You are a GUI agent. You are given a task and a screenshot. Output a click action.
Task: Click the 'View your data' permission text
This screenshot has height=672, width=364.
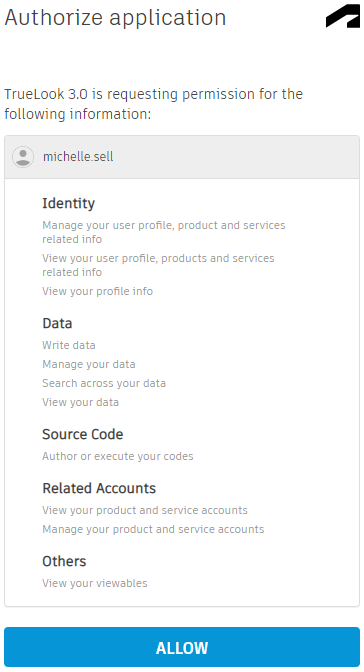click(81, 402)
